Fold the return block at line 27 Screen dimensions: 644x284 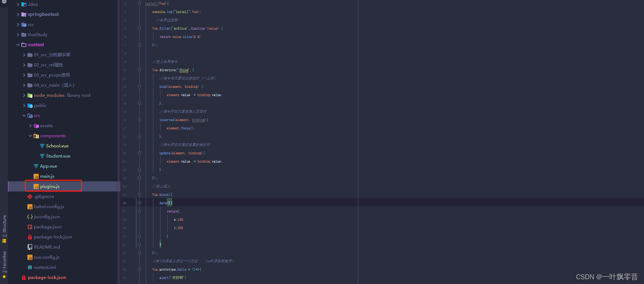139,211
